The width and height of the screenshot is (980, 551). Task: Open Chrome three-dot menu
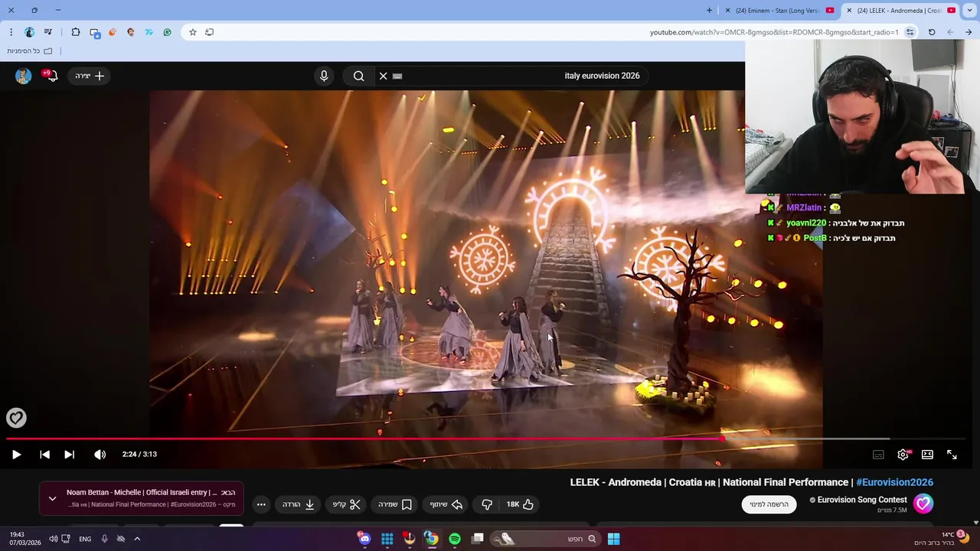tap(11, 32)
